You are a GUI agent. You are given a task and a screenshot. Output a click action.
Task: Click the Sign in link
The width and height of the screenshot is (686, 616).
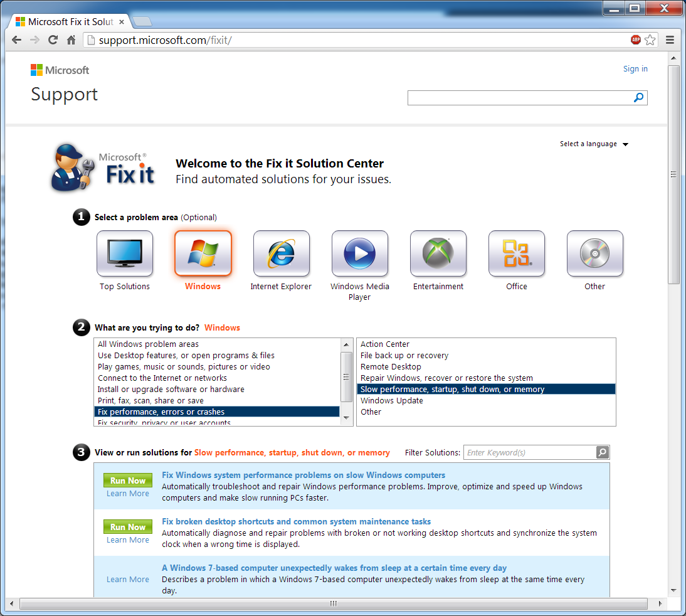pos(635,69)
